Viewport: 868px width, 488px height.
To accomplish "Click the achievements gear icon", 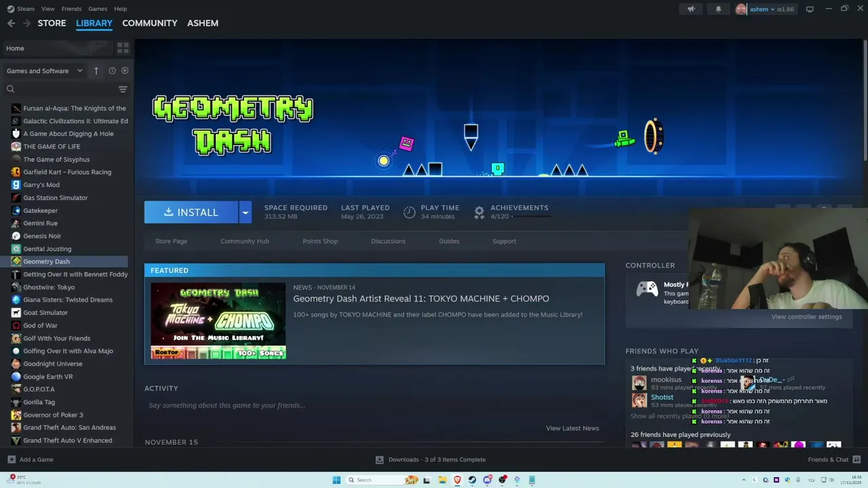I will coord(479,212).
